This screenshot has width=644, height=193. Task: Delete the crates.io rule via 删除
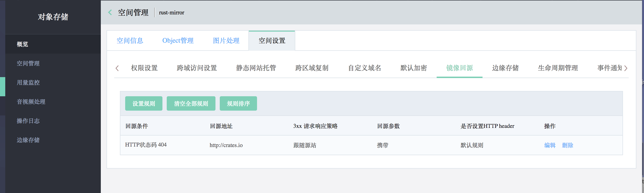tap(568, 145)
